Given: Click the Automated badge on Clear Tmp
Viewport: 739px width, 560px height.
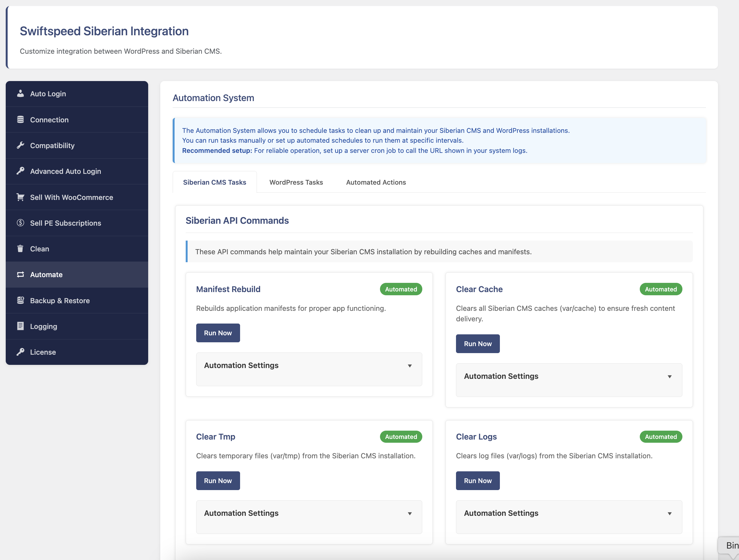Looking at the screenshot, I should 401,436.
